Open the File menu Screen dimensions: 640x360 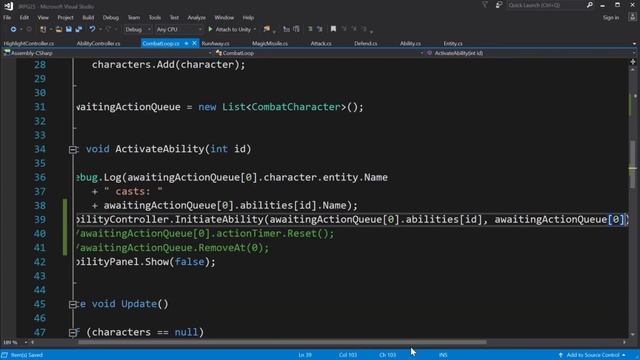[x=7, y=18]
